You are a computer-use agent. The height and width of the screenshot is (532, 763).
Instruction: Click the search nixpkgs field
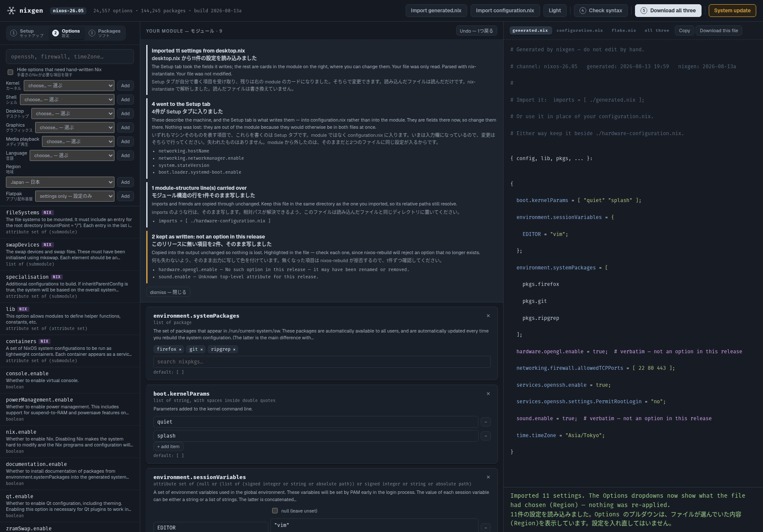point(322,362)
